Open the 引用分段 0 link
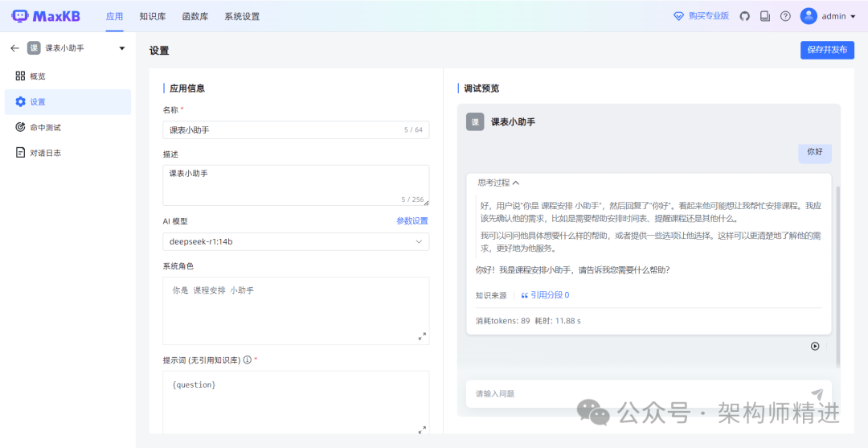Image resolution: width=868 pixels, height=448 pixels. coord(550,295)
